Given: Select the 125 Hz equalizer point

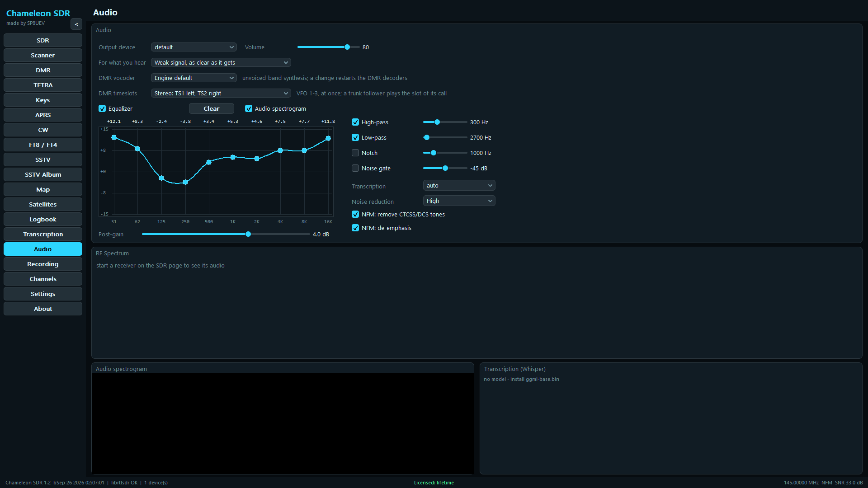Looking at the screenshot, I should pos(161,178).
